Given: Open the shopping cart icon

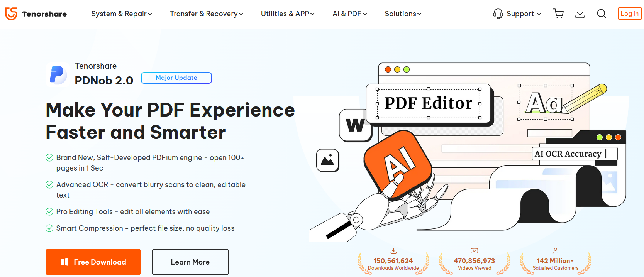Looking at the screenshot, I should click(x=558, y=14).
